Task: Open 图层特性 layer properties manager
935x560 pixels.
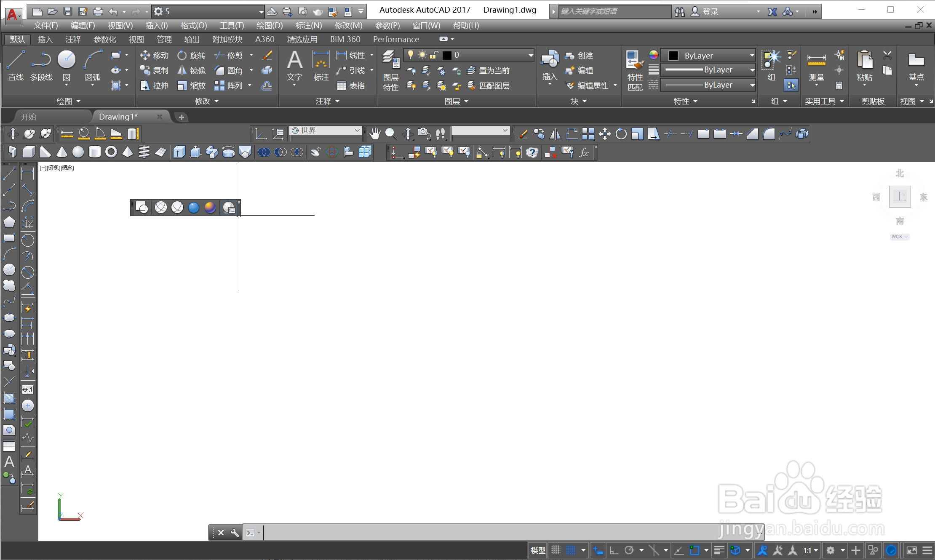Action: click(x=390, y=69)
